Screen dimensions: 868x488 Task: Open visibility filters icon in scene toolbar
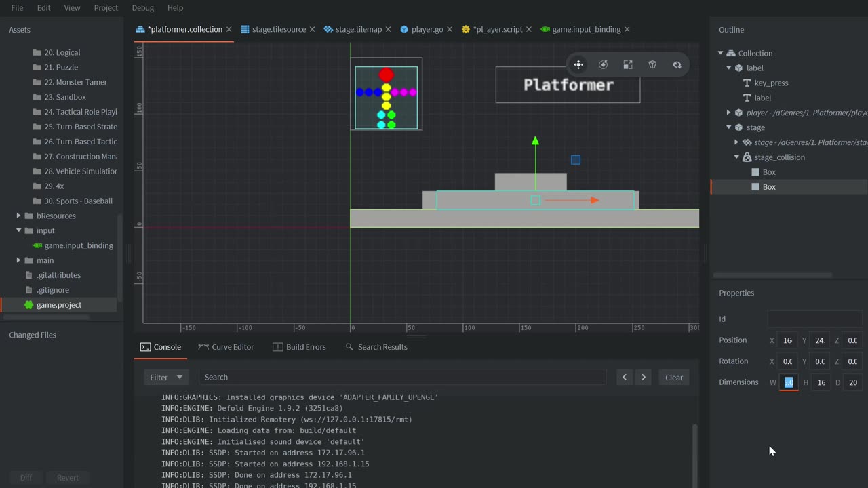[x=677, y=64]
